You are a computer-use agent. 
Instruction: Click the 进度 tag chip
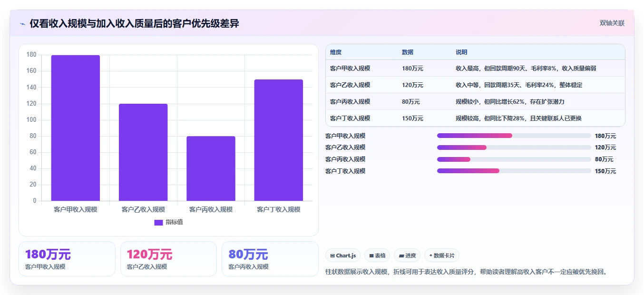coord(407,256)
